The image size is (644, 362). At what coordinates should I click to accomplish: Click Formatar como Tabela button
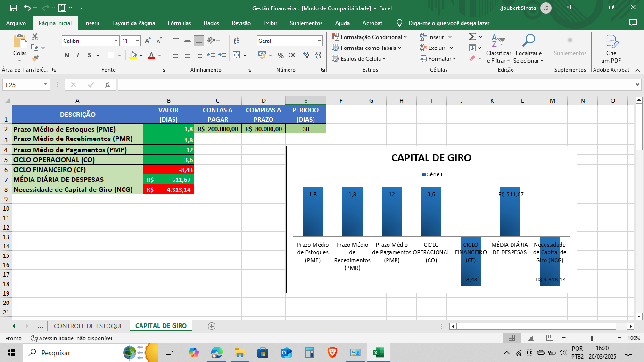[367, 48]
